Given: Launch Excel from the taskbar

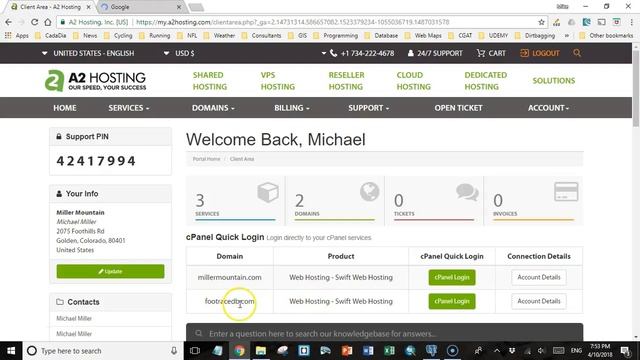Looking at the screenshot, I should 389,351.
